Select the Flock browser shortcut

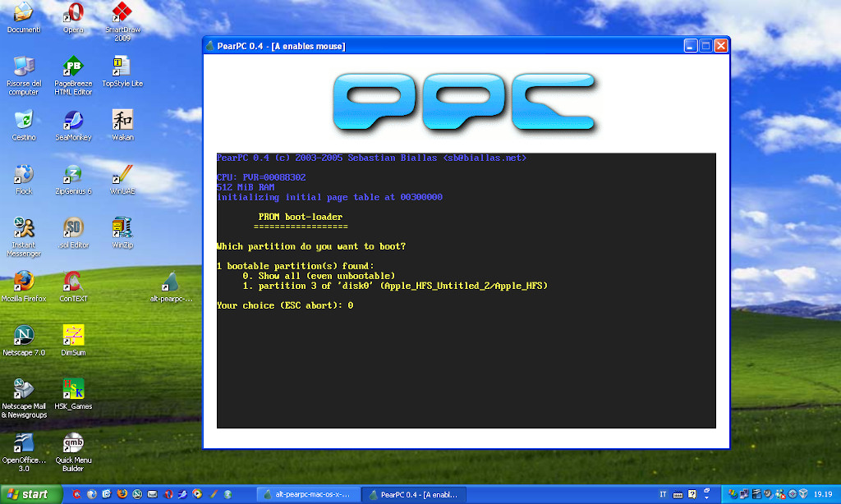click(24, 179)
